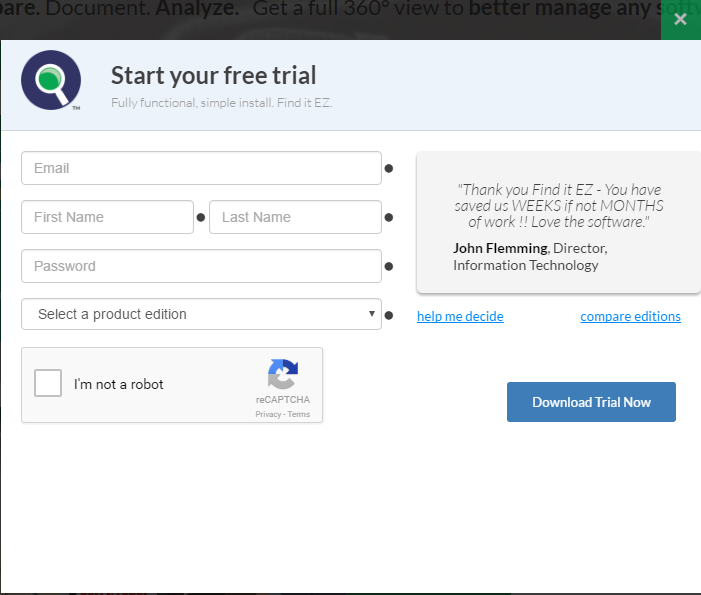Open the Select a product edition dropdown
This screenshot has width=701, height=595.
pyautogui.click(x=201, y=314)
